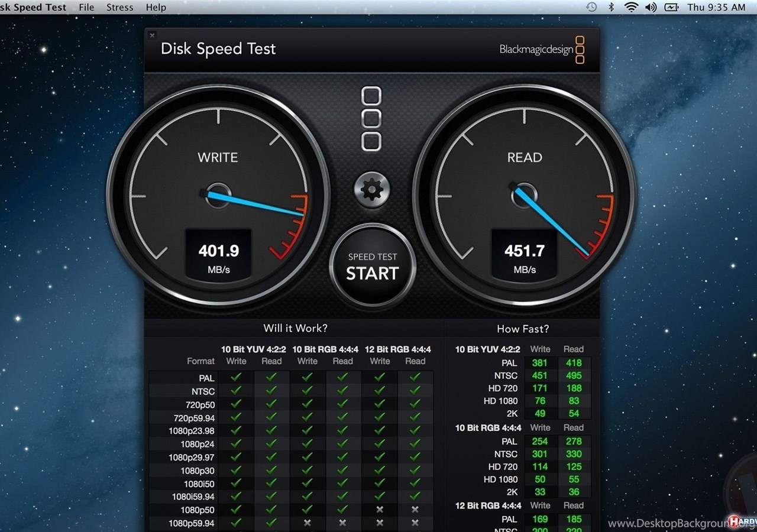Click the 1080p30 format row label
The image size is (757, 532).
(x=198, y=471)
